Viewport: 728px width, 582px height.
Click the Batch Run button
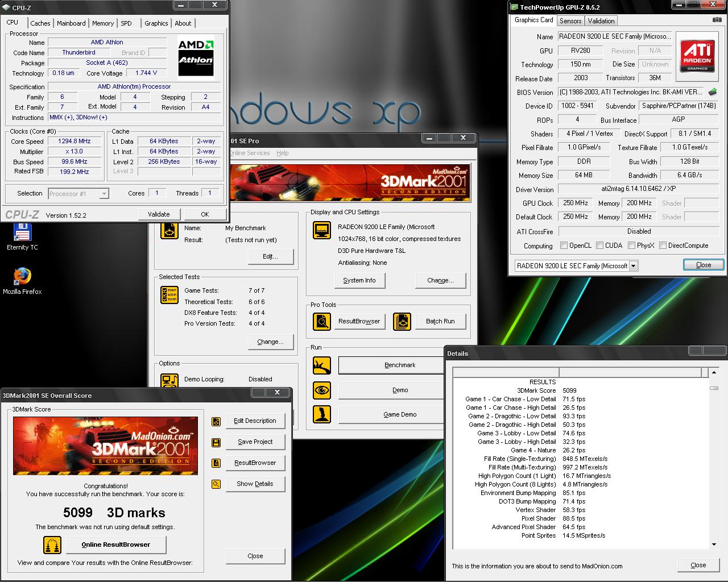440,321
